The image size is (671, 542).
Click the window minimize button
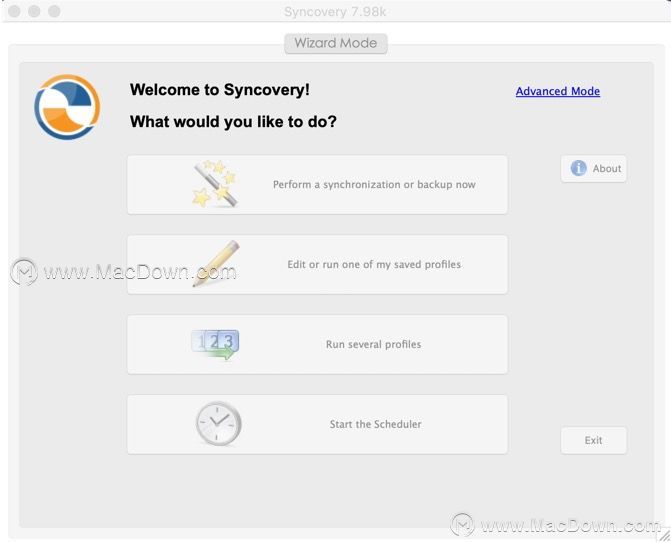[34, 11]
